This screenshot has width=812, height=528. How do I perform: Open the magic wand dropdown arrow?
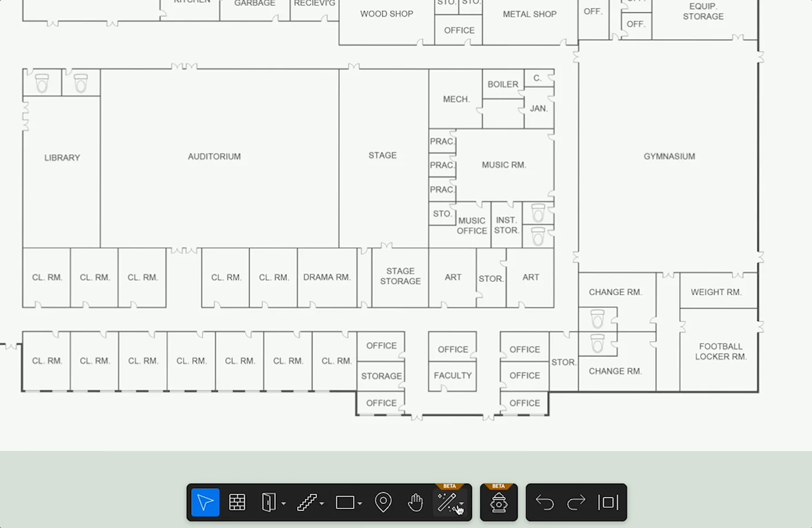pyautogui.click(x=461, y=504)
